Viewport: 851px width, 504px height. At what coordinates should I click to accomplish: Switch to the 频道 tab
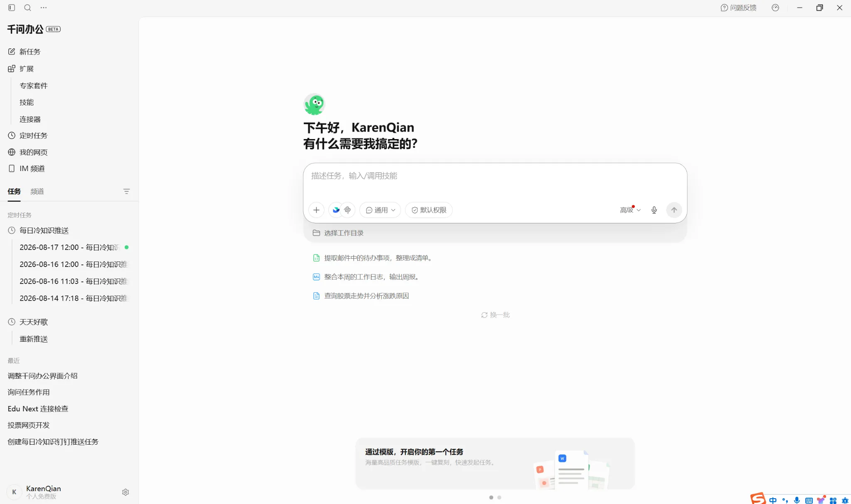(37, 191)
